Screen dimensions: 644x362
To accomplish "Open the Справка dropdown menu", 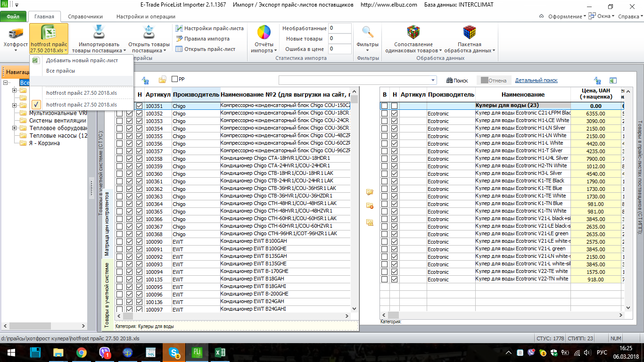I will [630, 16].
